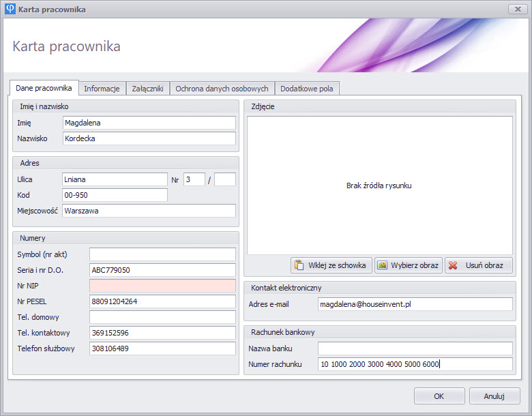
Task: Click the red X icon on Usuń obraz
Action: click(x=453, y=265)
